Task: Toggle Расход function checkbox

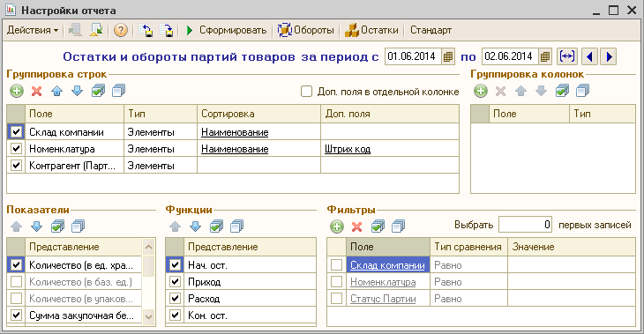Action: 175,298
